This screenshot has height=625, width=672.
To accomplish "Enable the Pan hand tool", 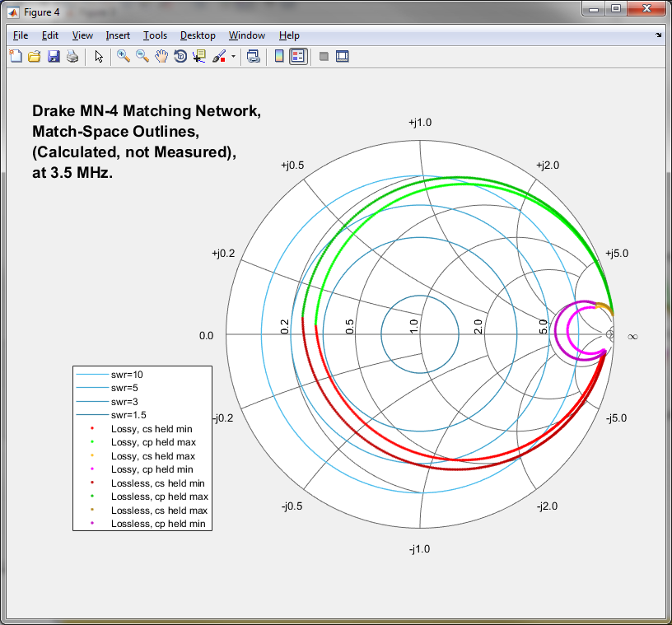I will point(161,56).
